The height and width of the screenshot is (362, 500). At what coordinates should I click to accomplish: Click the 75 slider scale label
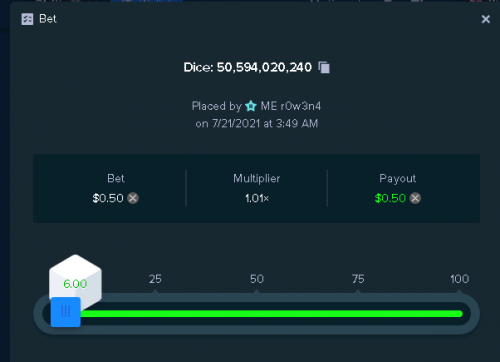[x=358, y=279]
